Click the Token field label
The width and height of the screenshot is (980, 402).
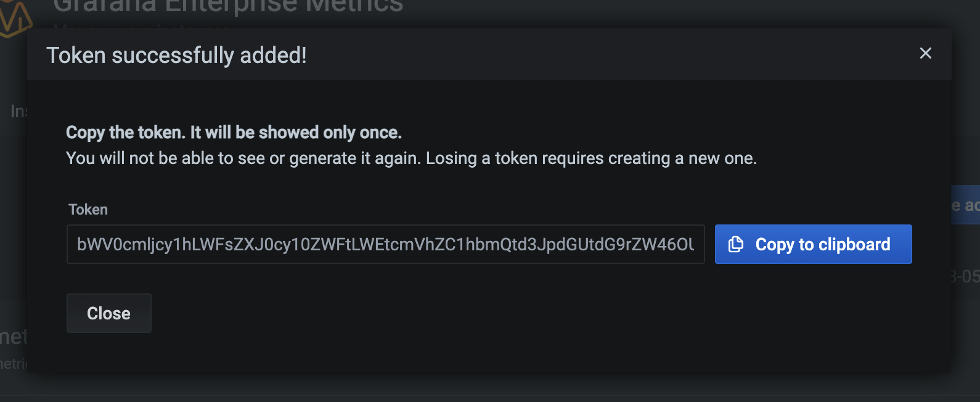pos(88,210)
